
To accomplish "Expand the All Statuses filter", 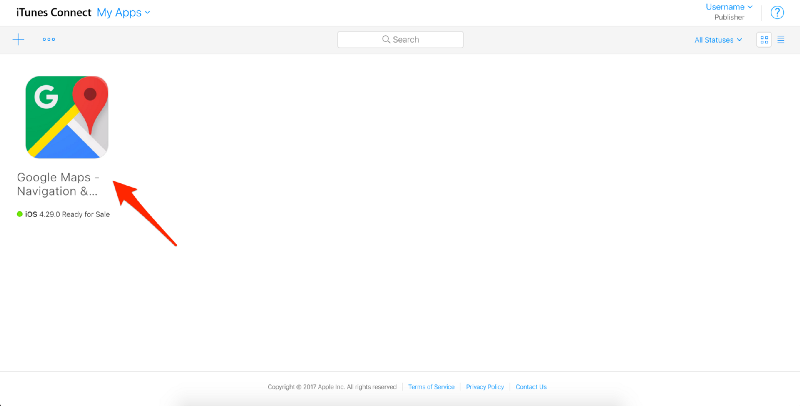I will pyautogui.click(x=719, y=40).
